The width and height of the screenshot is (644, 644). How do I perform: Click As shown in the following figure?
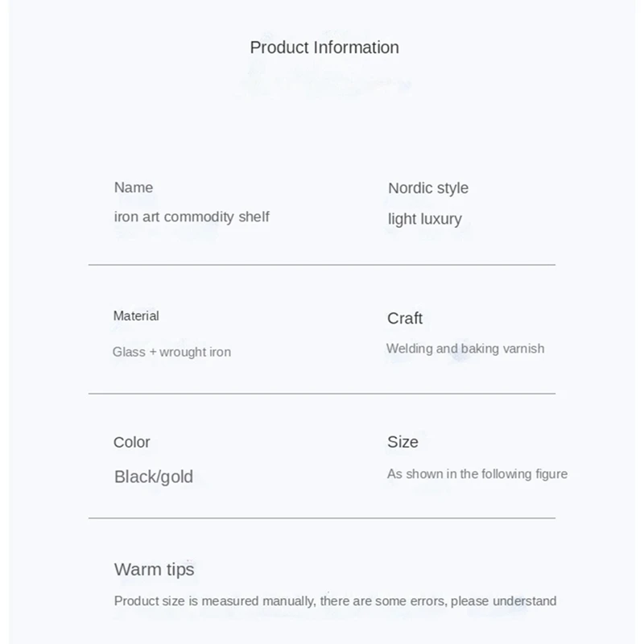tap(477, 474)
